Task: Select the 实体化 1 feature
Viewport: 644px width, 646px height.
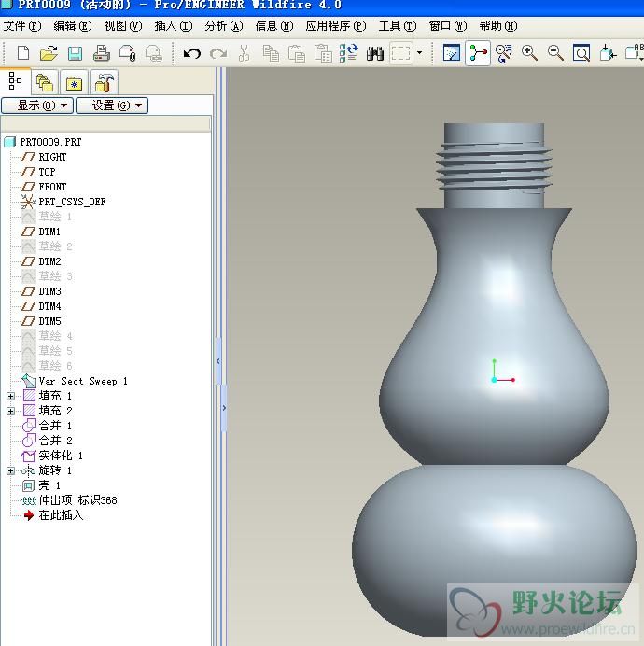Action: click(61, 456)
